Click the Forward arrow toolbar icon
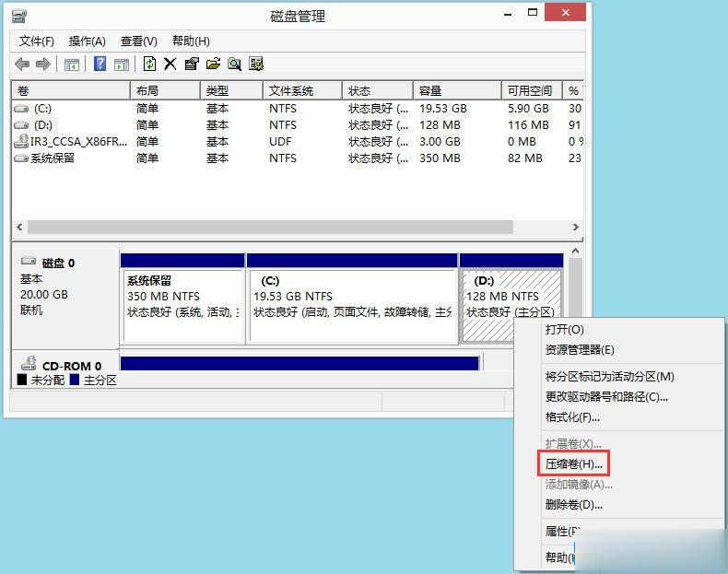 (x=42, y=64)
